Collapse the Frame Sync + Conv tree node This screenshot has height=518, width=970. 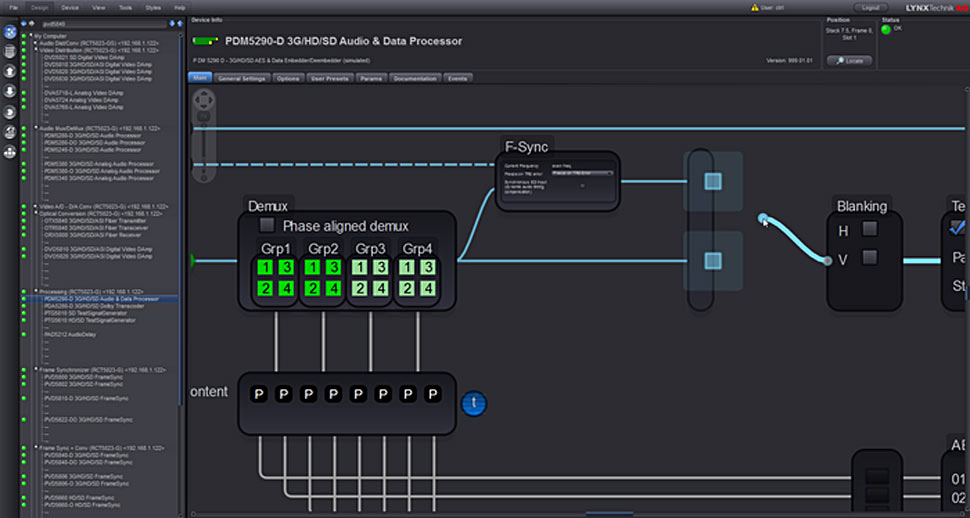click(x=36, y=447)
